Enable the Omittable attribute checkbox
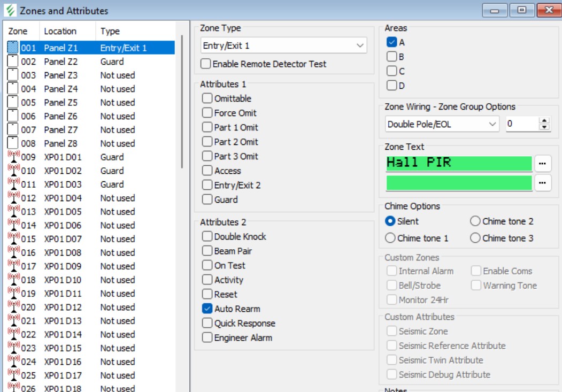 (x=207, y=98)
